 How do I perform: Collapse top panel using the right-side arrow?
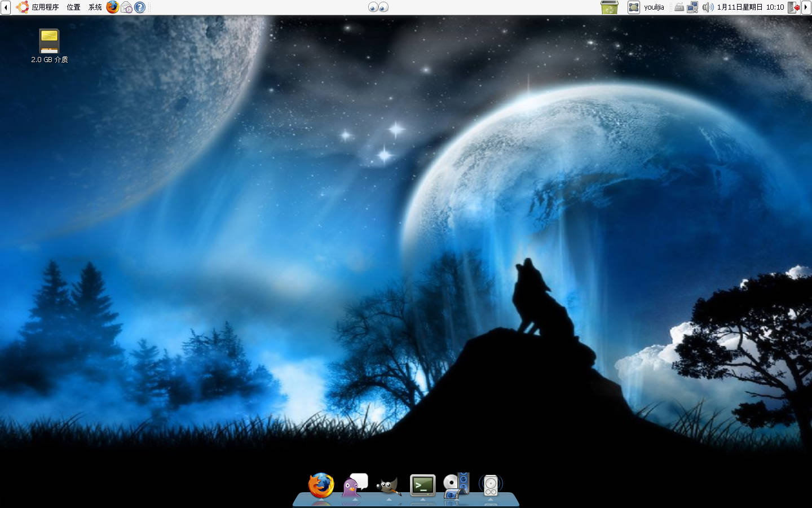coord(806,7)
